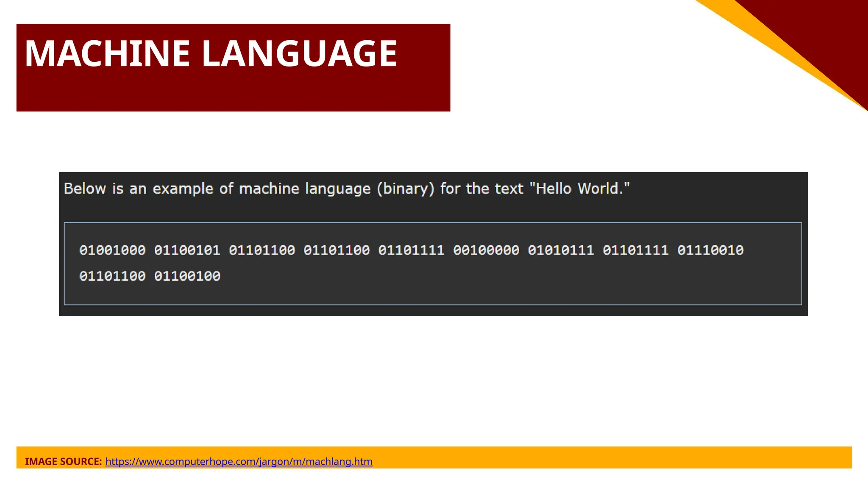Click binary byte 01010111
868x488 pixels.
(561, 250)
